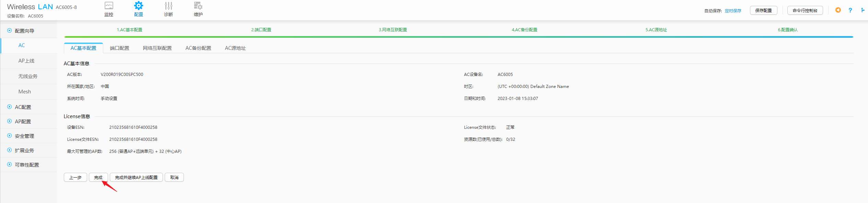Open help via question mark icon
This screenshot has width=868, height=203.
click(850, 10)
